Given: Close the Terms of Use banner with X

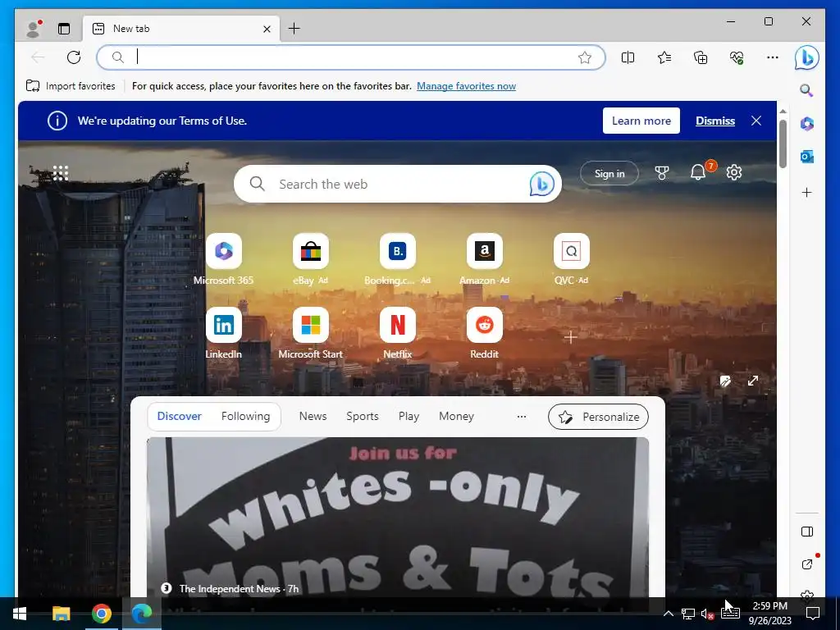Looking at the screenshot, I should click(x=756, y=121).
